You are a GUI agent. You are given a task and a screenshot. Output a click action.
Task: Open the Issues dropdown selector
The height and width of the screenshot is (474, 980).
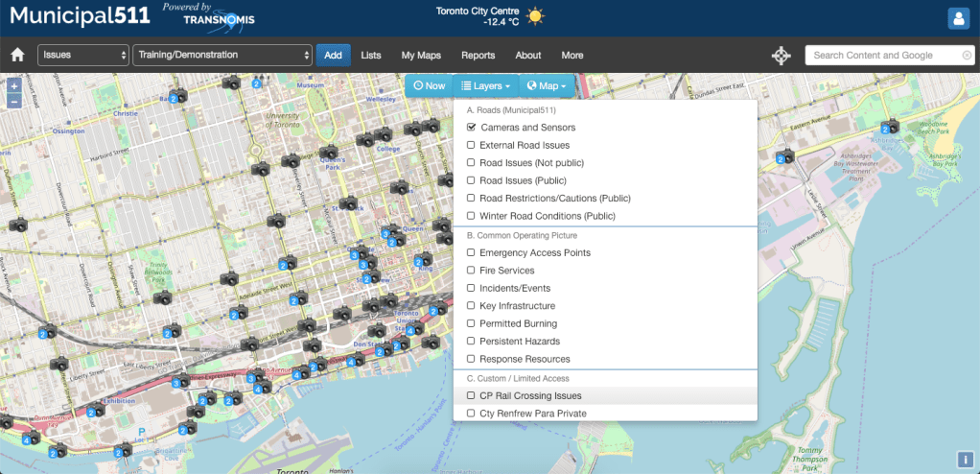[83, 56]
